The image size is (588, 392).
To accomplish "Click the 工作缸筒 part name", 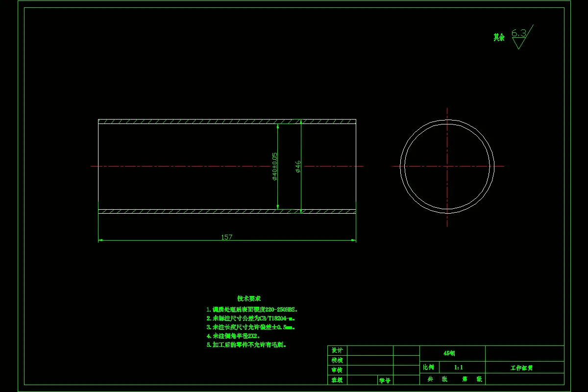I will tap(521, 367).
